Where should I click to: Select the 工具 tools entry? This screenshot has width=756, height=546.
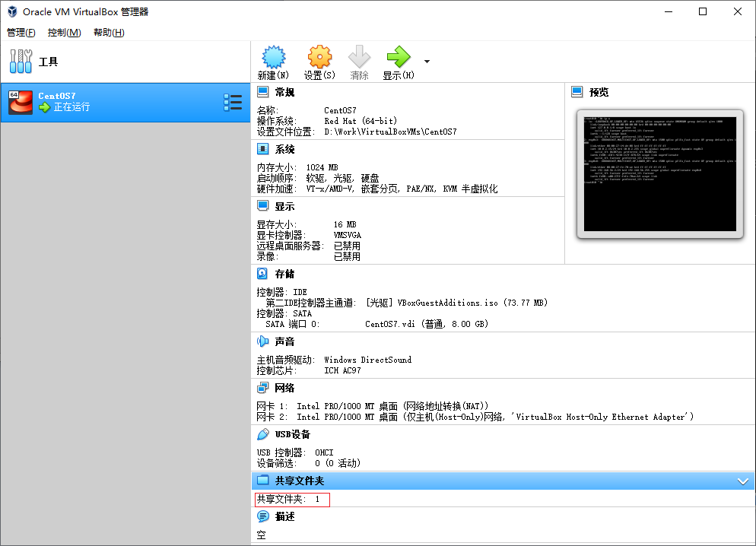[125, 62]
